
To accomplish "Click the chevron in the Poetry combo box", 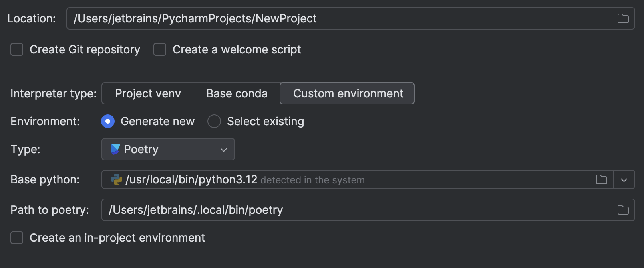I will pos(224,150).
